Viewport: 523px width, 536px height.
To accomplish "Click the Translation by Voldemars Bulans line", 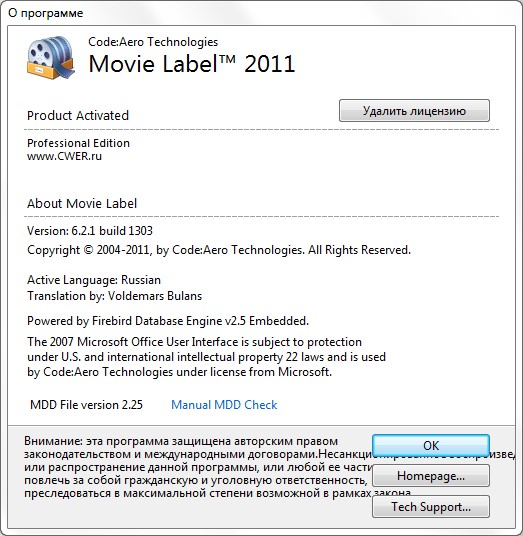I will tap(115, 296).
